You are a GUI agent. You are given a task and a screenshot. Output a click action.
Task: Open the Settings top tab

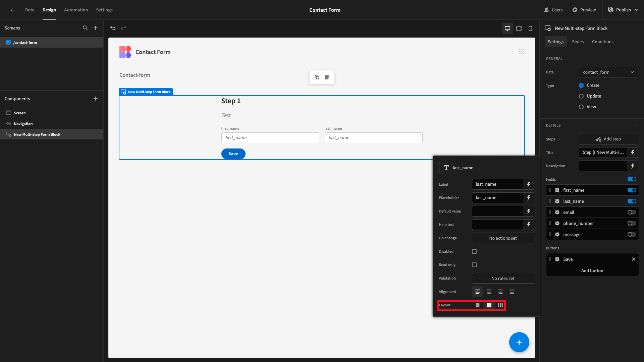point(104,10)
